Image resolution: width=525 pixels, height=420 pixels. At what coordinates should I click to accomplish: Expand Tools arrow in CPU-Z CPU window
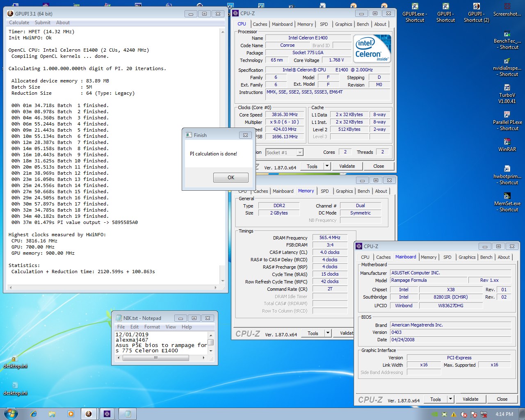tap(327, 166)
